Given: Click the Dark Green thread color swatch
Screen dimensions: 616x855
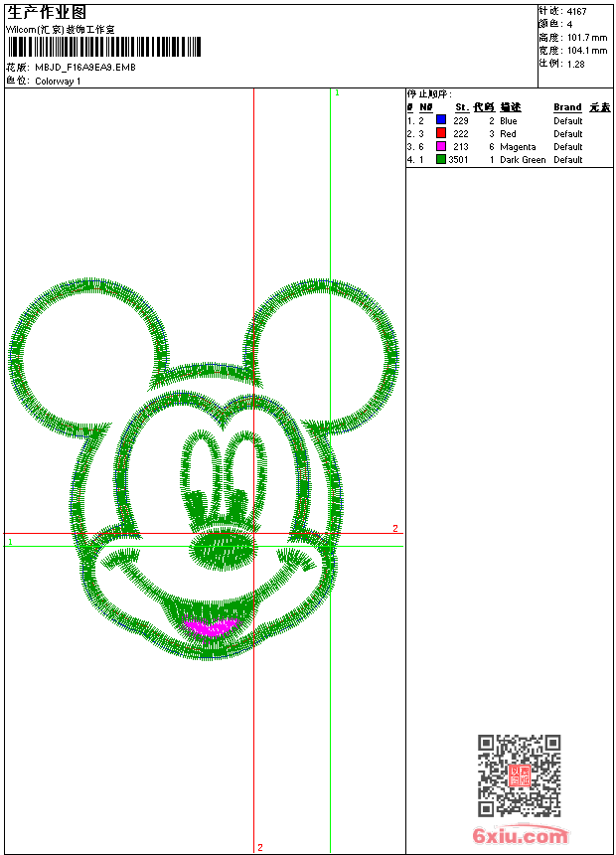Looking at the screenshot, I should 441,159.
